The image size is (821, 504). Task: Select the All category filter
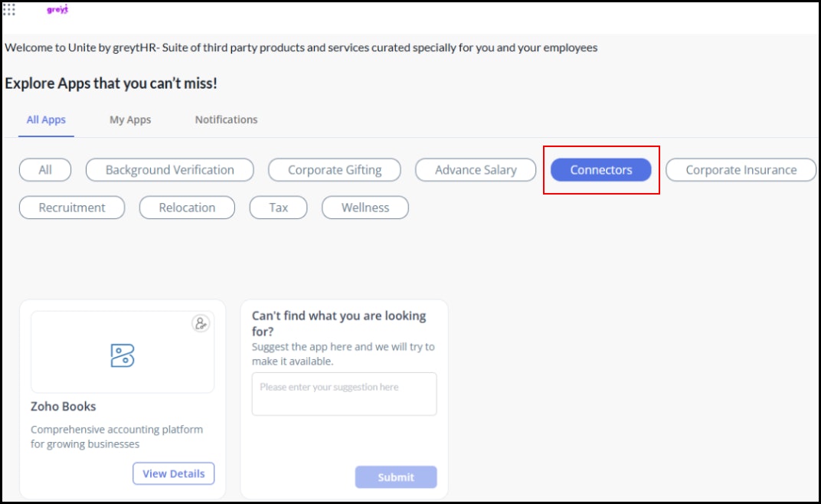point(45,170)
